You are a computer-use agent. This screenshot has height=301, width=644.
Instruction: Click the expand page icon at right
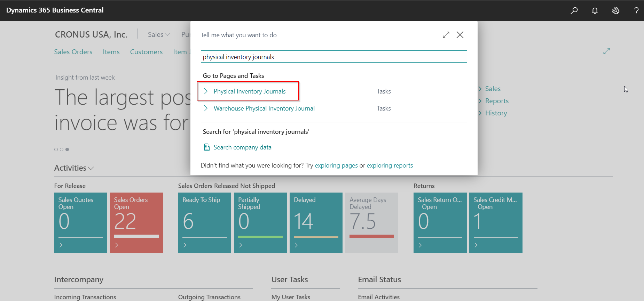tap(606, 51)
